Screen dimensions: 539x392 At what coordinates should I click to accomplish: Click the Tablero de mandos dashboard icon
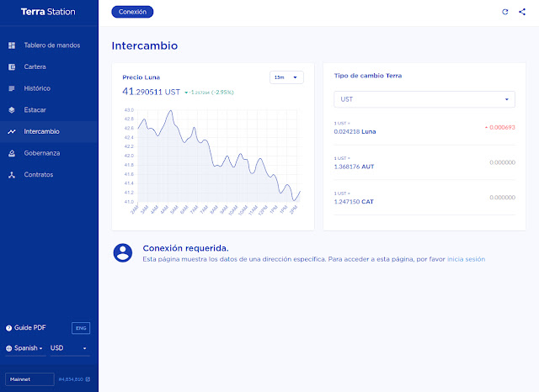[12, 45]
